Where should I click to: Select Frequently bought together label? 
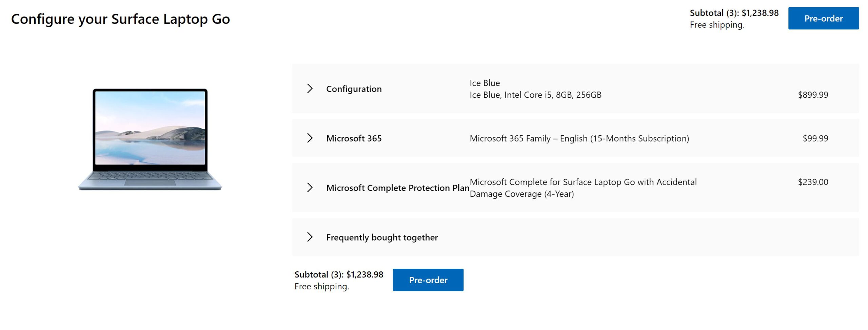point(382,237)
